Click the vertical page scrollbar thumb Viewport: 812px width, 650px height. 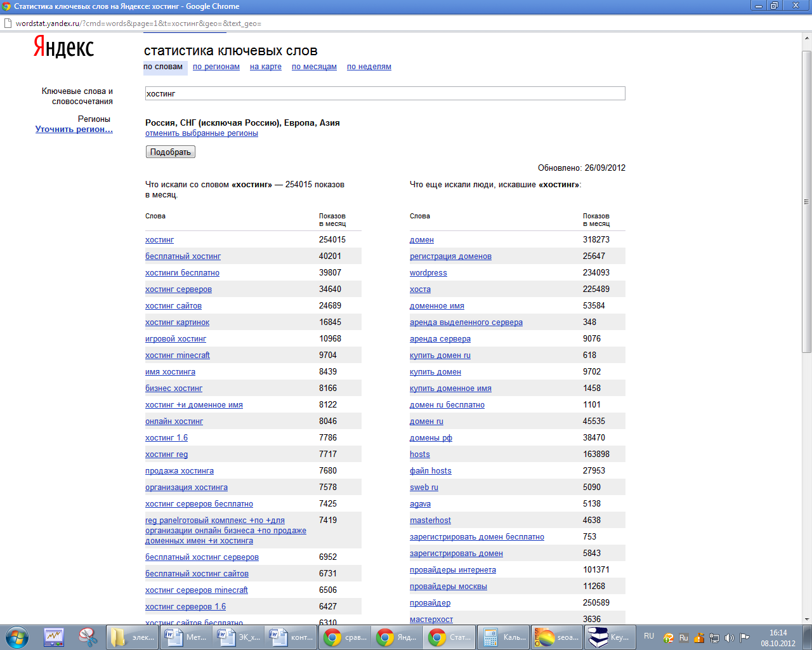pos(807,201)
